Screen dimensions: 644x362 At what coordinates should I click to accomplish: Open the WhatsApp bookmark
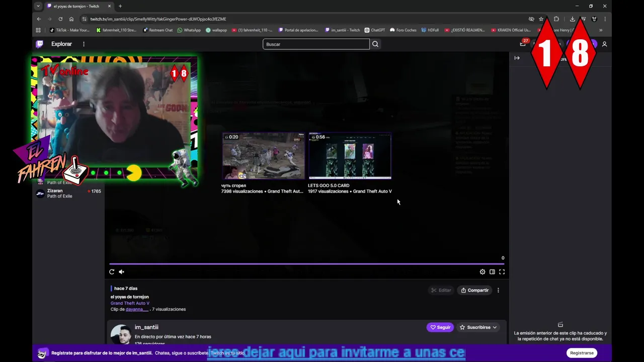189,30
